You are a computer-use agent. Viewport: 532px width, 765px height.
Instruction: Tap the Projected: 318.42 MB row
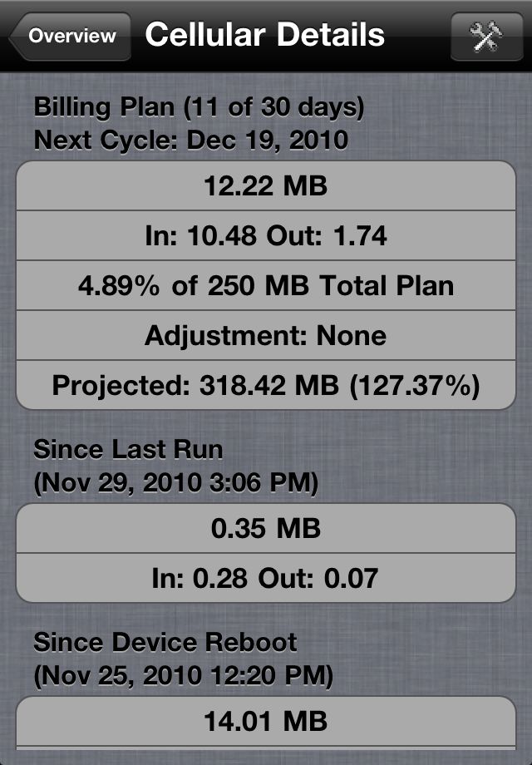pyautogui.click(x=266, y=386)
